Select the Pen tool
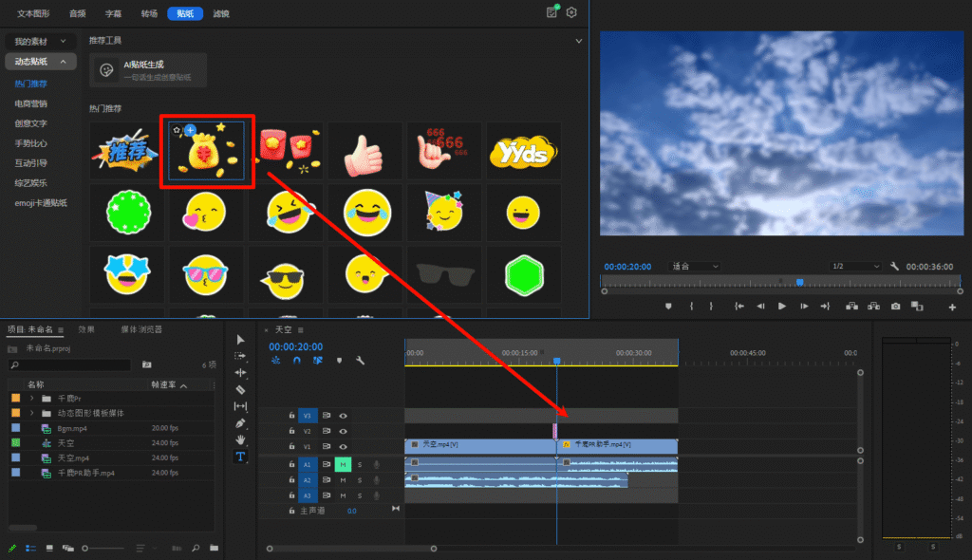 coord(240,422)
